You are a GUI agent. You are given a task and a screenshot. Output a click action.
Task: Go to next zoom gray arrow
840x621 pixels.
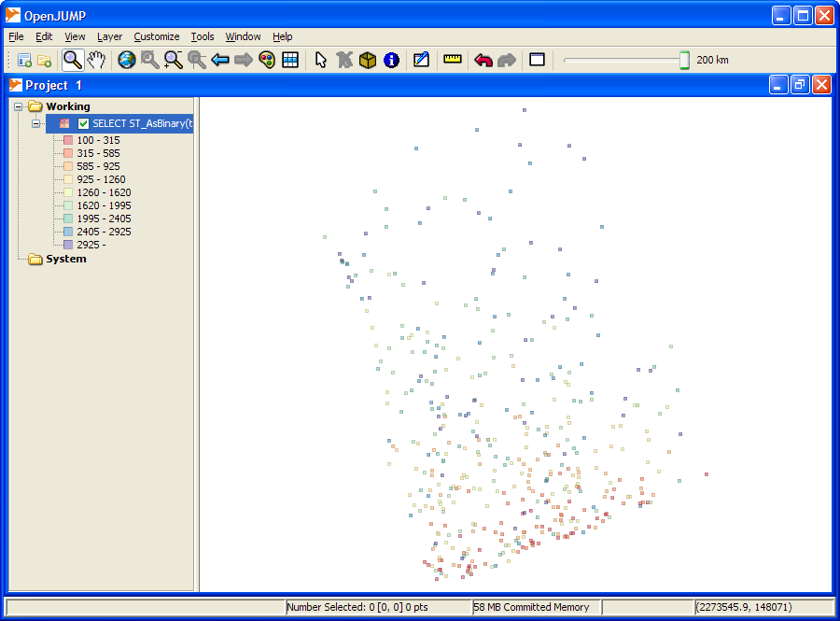(x=244, y=60)
